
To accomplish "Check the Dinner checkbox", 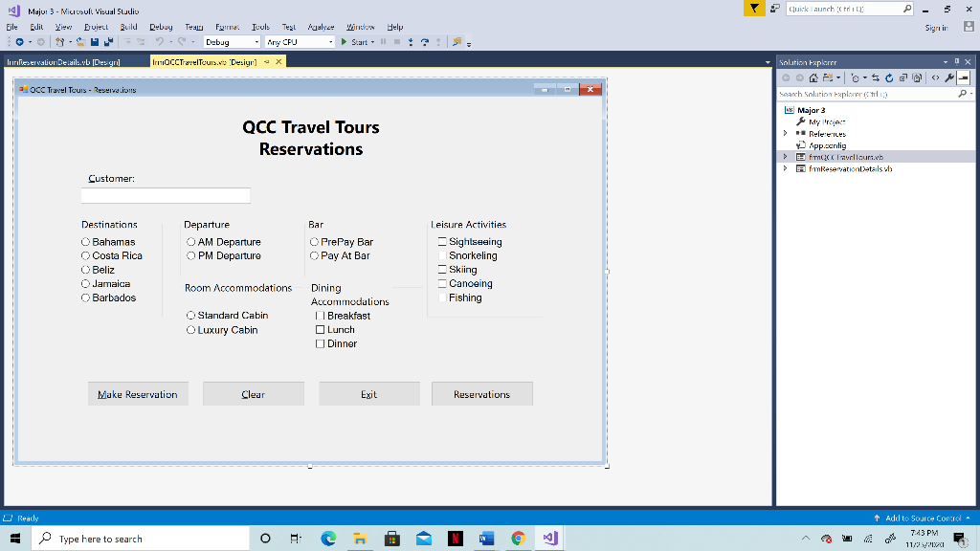I will click(x=320, y=343).
